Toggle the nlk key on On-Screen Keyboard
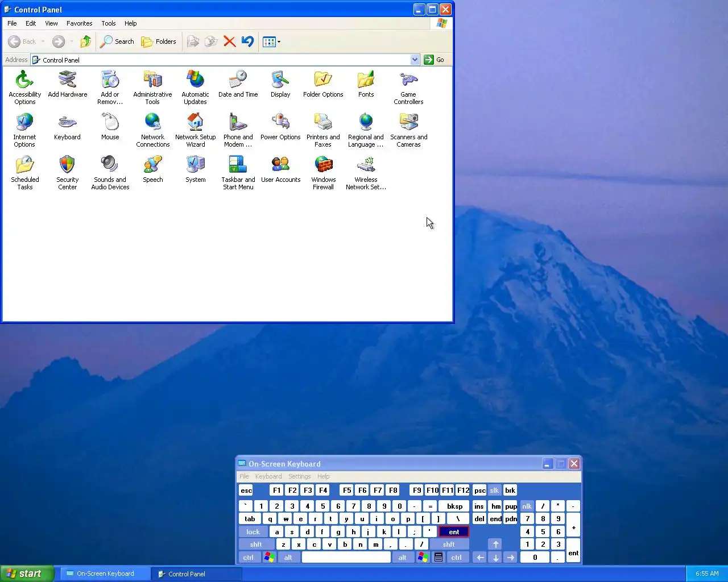 (527, 506)
